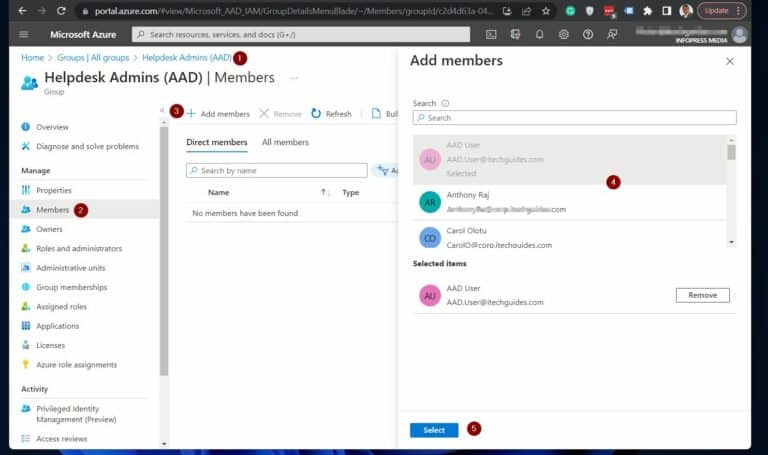
Task: Open Assigned roles
Action: (x=61, y=307)
